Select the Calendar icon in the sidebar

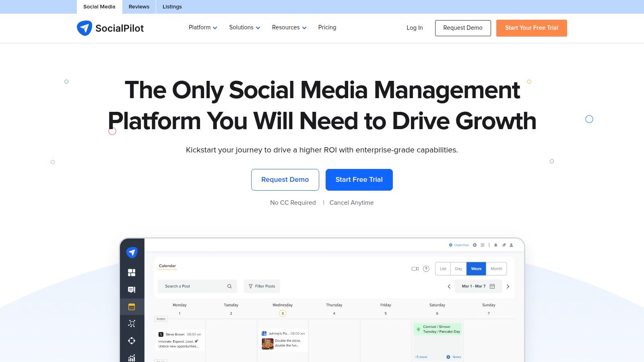132,306
